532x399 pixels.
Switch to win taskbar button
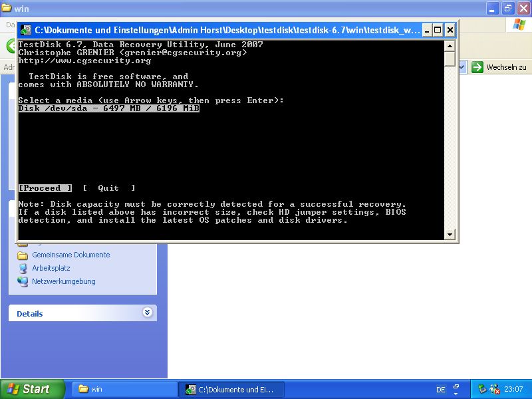point(123,389)
